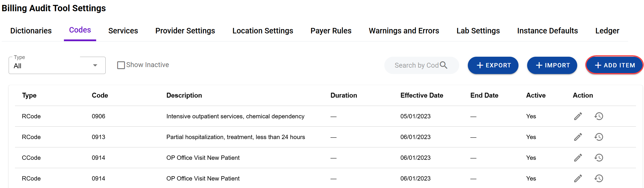The height and width of the screenshot is (188, 644).
Task: Go to Warnings and Errors tab
Action: pos(404,31)
